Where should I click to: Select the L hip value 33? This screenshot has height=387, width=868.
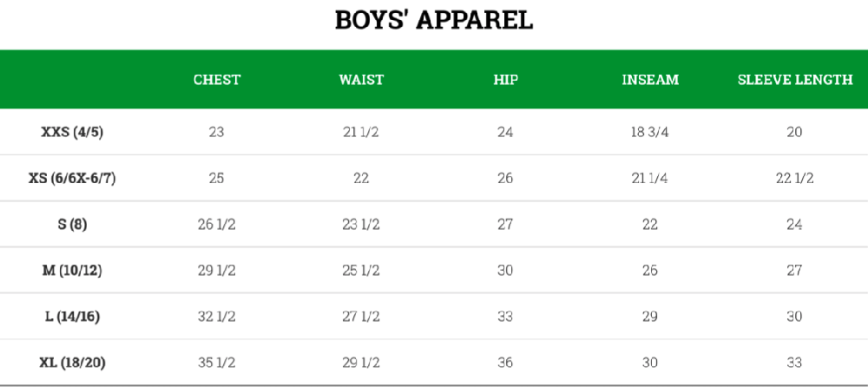(505, 317)
